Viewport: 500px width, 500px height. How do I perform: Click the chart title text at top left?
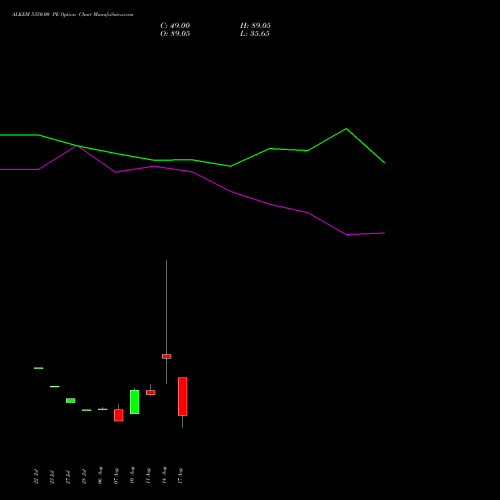73,14
